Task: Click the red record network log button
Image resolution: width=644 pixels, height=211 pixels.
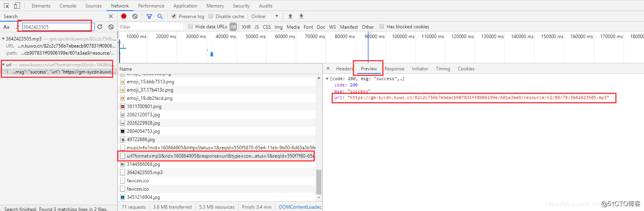Action: 124,16
